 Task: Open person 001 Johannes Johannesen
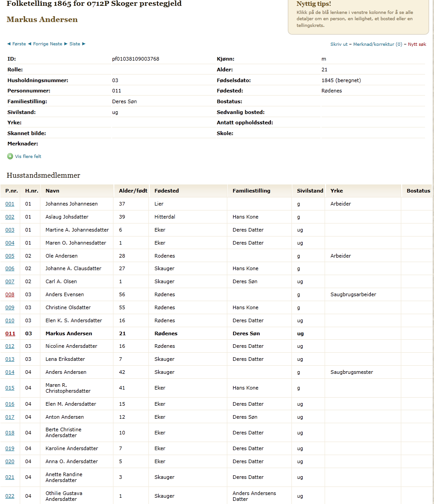[x=10, y=204]
